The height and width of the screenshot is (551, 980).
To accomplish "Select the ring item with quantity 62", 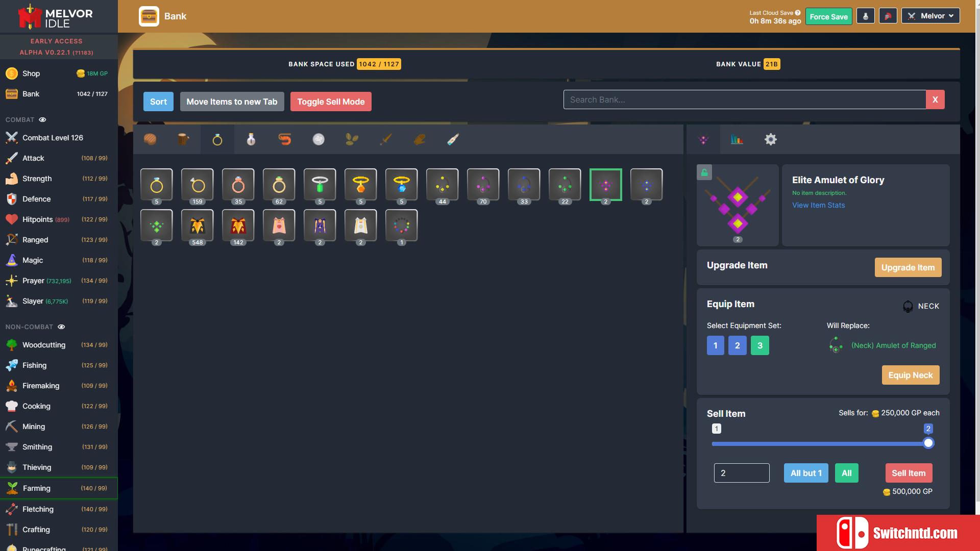I will pos(279,185).
